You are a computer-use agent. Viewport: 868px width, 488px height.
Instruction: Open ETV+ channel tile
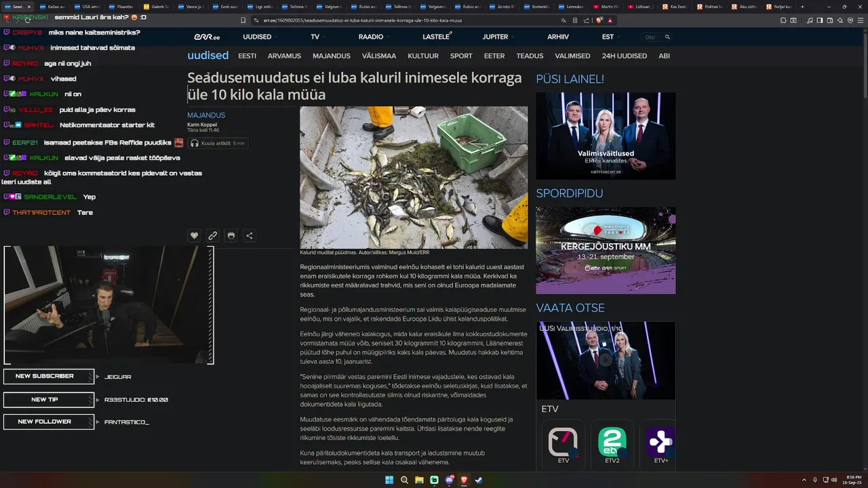click(x=658, y=445)
